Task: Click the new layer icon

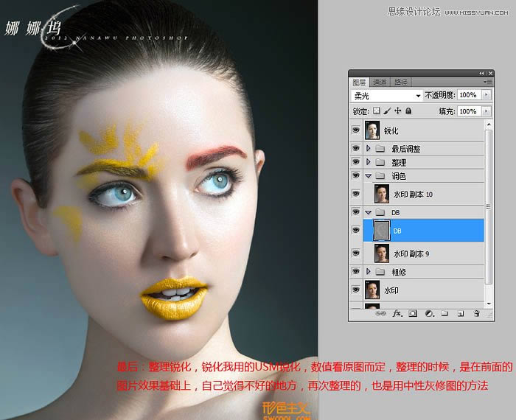Action: pyautogui.click(x=459, y=313)
